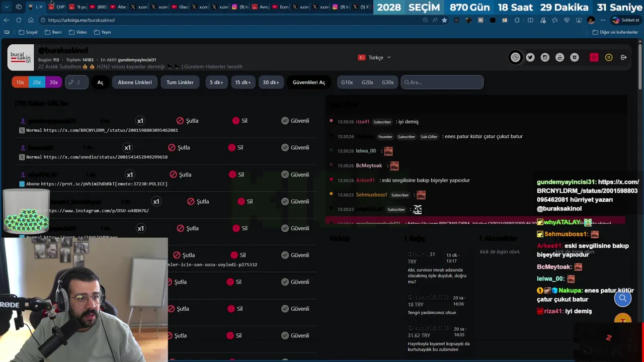The height and width of the screenshot is (362, 644).
Task: Go to browser Home icon
Action: pos(31,20)
